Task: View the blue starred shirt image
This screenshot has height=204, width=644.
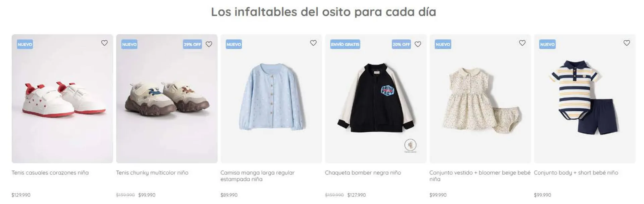Action: coord(271,99)
